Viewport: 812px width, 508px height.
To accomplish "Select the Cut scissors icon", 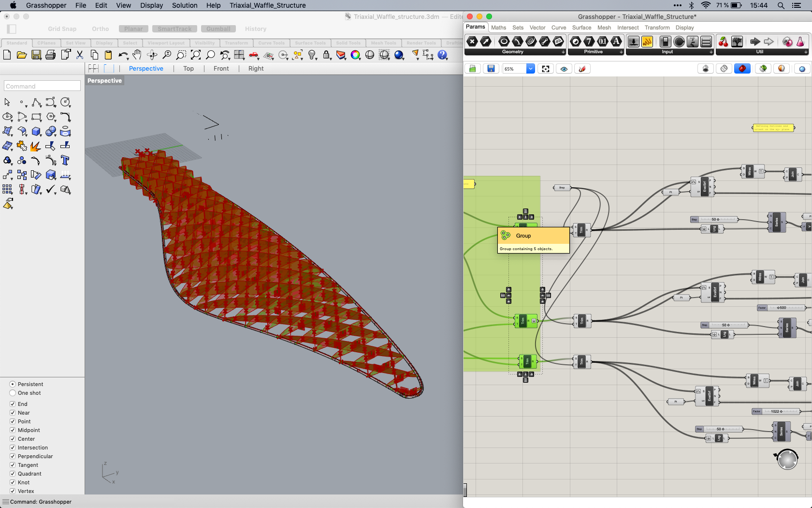I will (80, 55).
